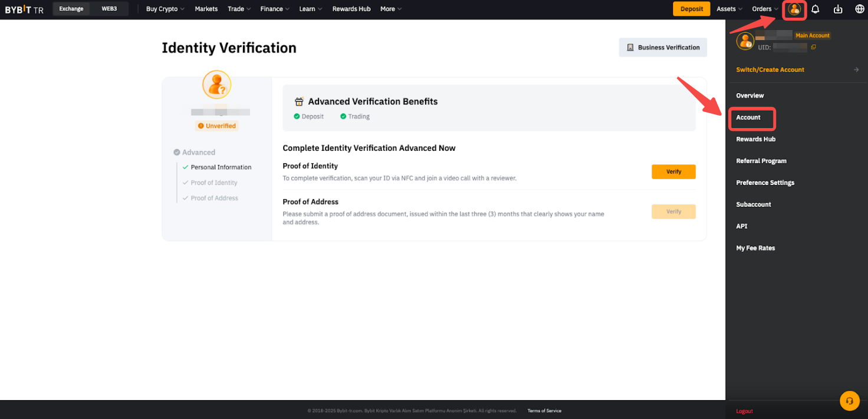Expand the Buy Crypto dropdown
868x419 pixels.
165,9
